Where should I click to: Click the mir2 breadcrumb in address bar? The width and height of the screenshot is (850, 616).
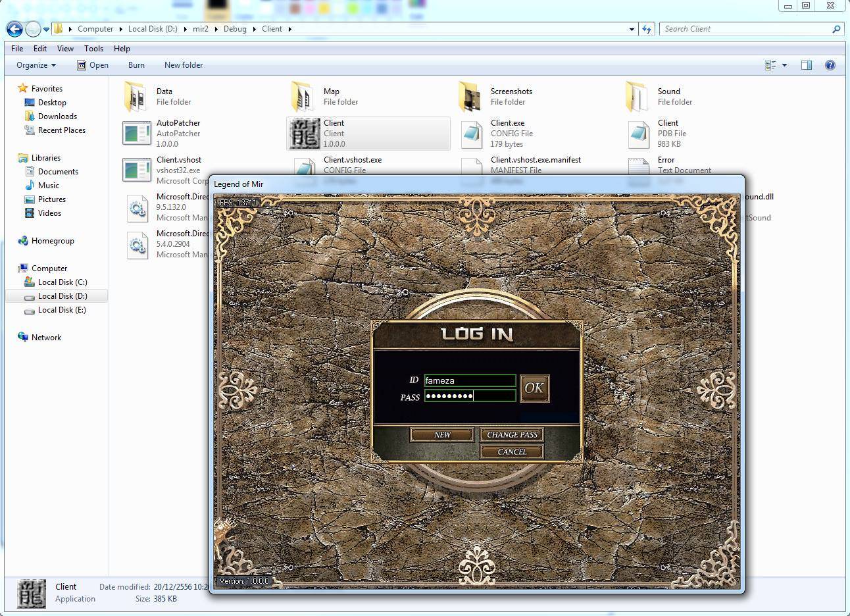pos(201,29)
